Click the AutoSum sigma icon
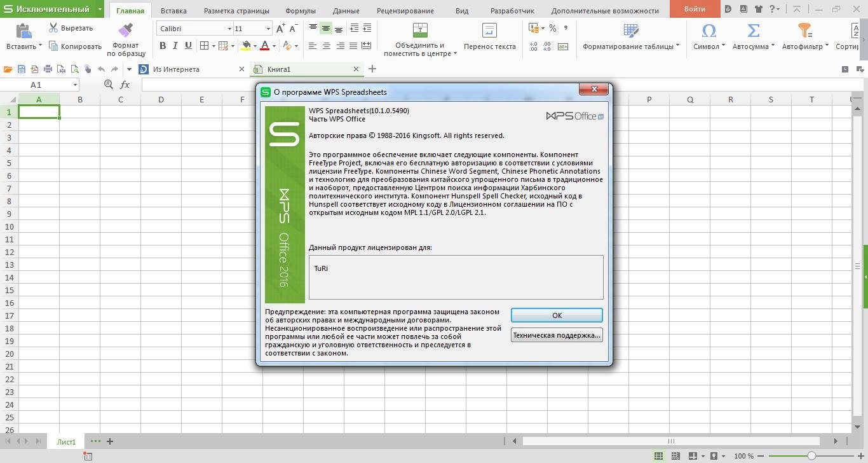The image size is (868, 463). [x=754, y=31]
